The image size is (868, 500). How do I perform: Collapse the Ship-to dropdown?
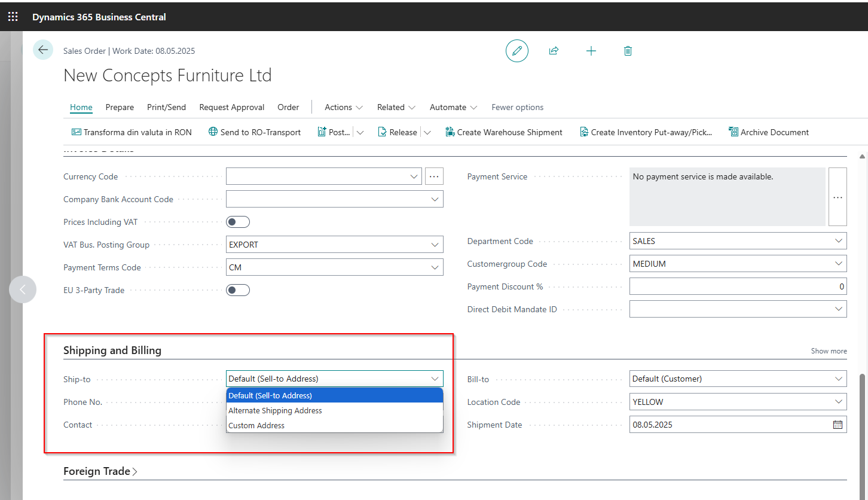[x=435, y=379]
